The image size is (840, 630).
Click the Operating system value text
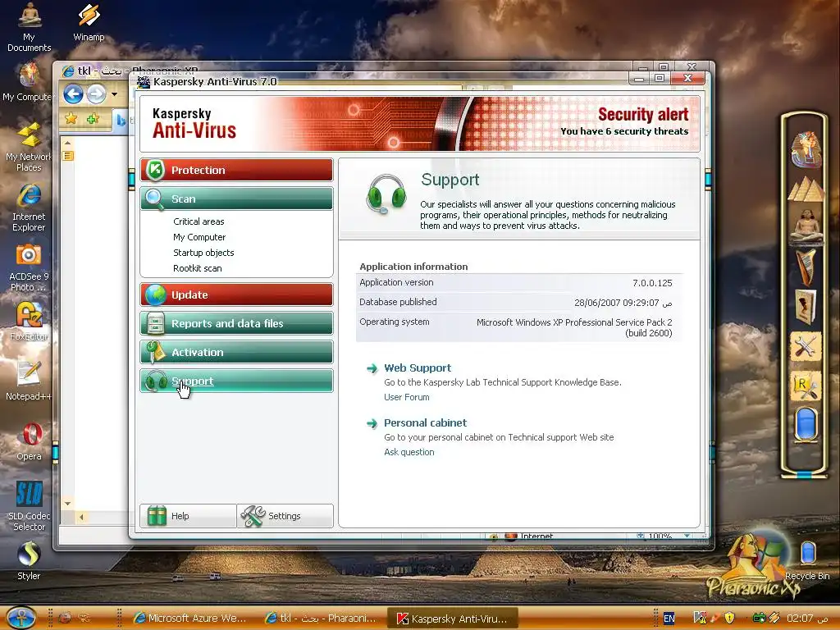tap(574, 327)
